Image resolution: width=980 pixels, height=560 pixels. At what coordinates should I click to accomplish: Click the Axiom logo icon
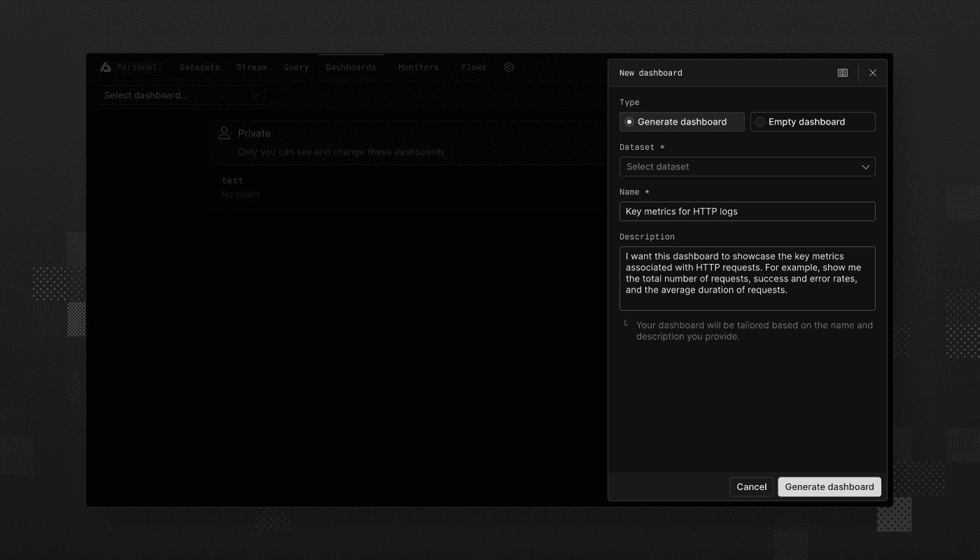tap(105, 66)
